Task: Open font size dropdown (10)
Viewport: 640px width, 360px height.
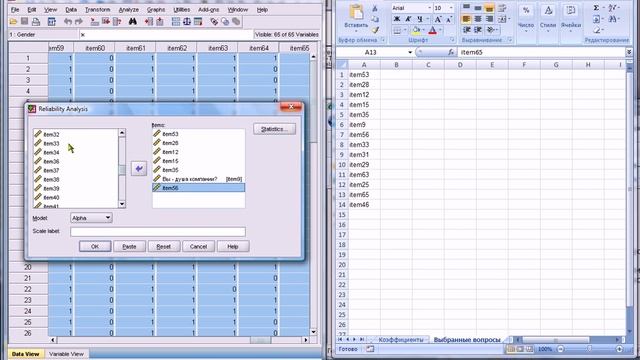Action: point(451,8)
